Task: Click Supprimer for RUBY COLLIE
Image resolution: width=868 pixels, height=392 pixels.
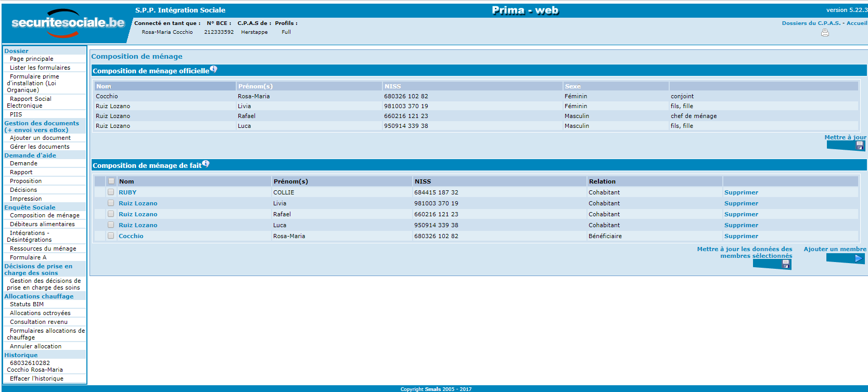Action: [x=741, y=192]
